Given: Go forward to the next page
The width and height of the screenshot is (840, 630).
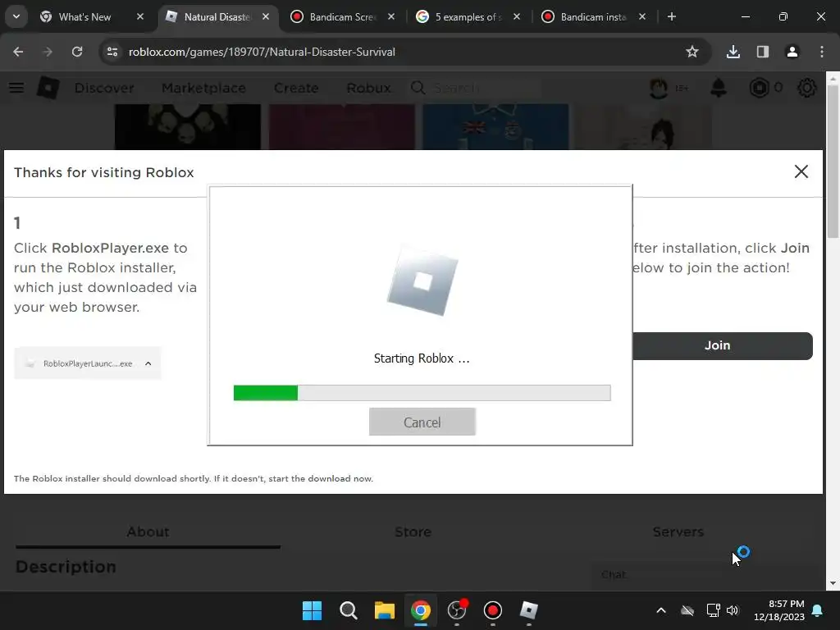Looking at the screenshot, I should pos(48,52).
